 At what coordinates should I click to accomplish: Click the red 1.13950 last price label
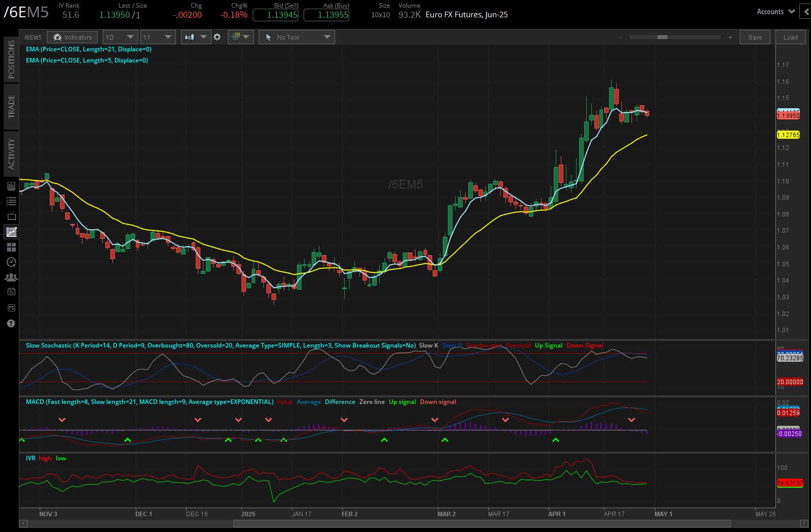pos(788,116)
